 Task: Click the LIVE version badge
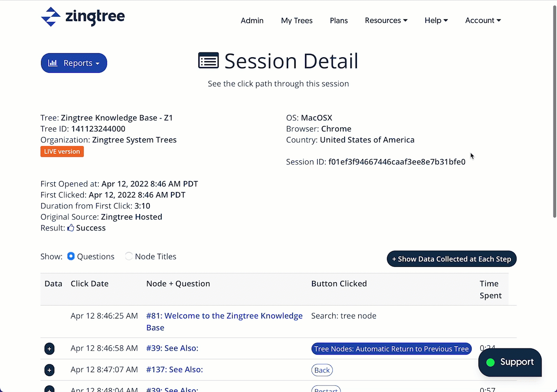point(62,152)
